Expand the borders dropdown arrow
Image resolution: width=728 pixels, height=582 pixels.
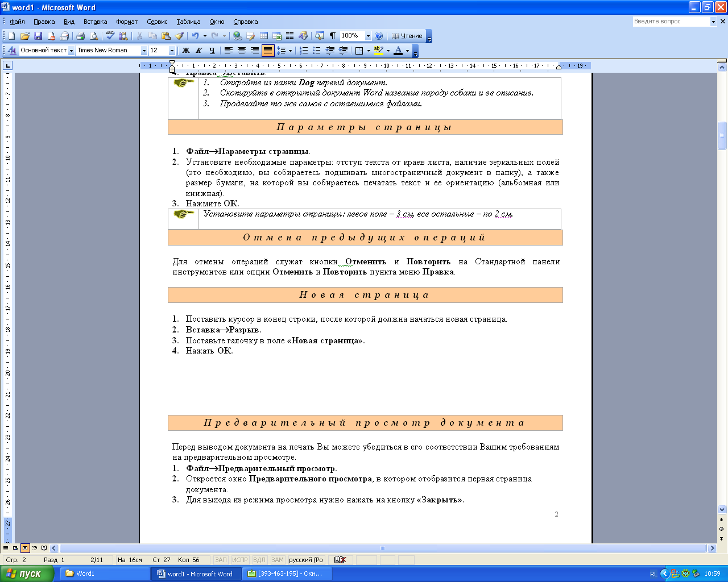369,51
